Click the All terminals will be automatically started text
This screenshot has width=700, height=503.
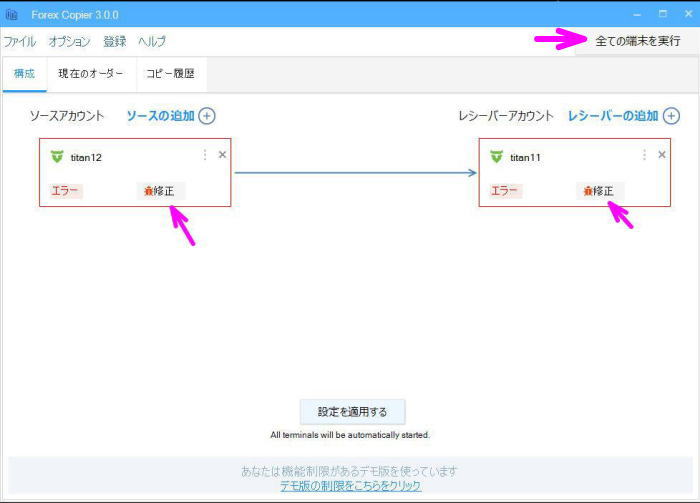tap(350, 435)
